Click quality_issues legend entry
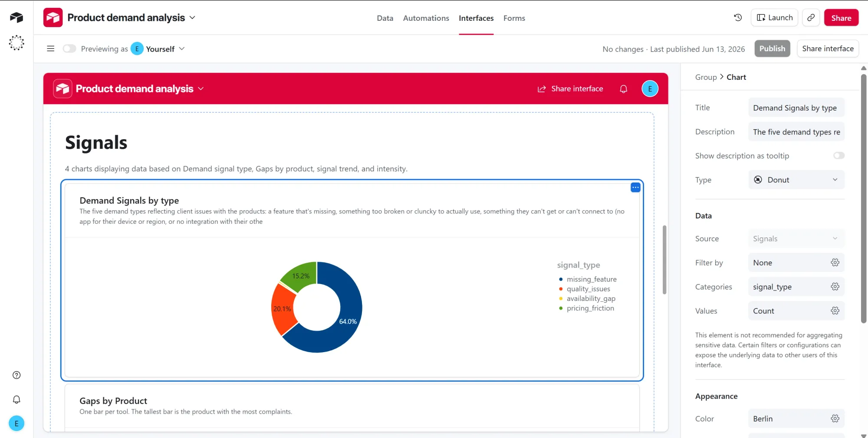The width and height of the screenshot is (868, 438). click(x=584, y=289)
